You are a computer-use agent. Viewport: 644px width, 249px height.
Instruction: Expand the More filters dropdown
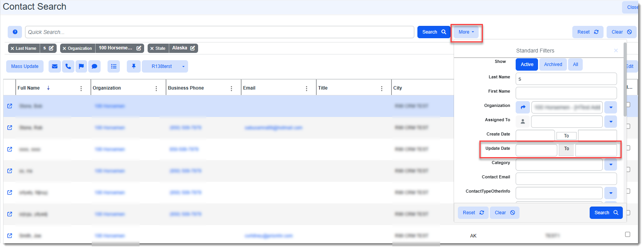[x=466, y=32]
